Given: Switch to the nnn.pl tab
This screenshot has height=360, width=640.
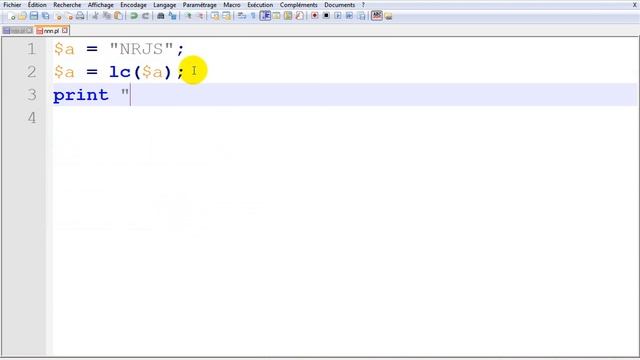Looking at the screenshot, I should [51, 31].
